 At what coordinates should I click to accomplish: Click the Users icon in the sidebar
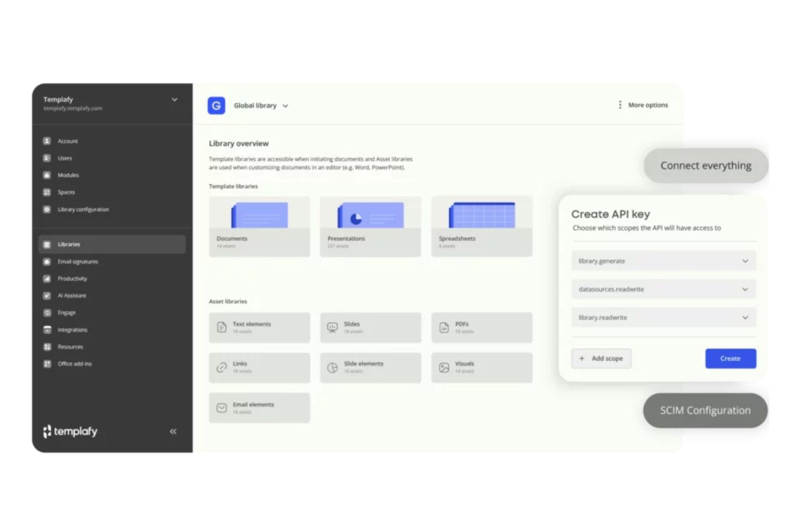click(47, 158)
